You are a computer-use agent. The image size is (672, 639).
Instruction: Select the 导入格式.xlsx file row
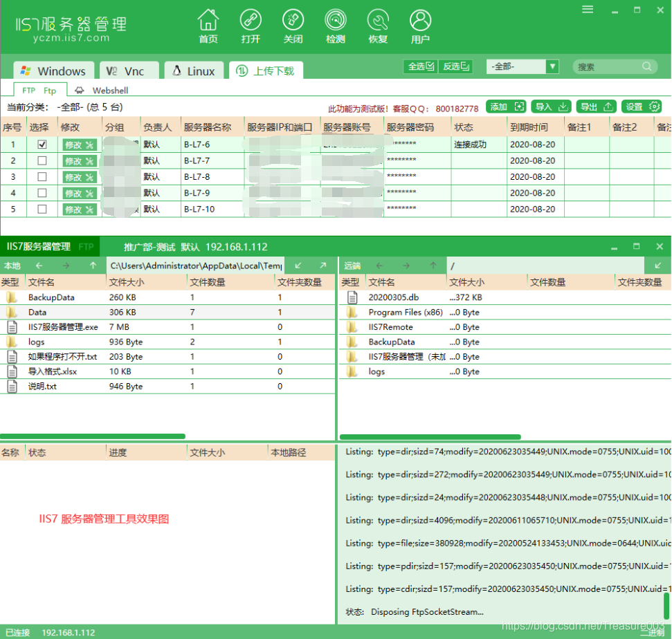click(x=167, y=371)
